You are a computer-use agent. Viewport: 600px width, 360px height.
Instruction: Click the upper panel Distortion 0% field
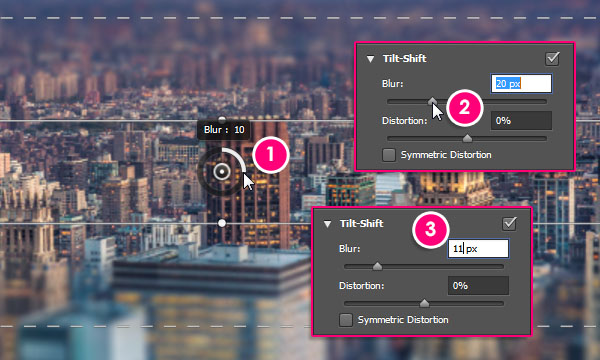[521, 121]
